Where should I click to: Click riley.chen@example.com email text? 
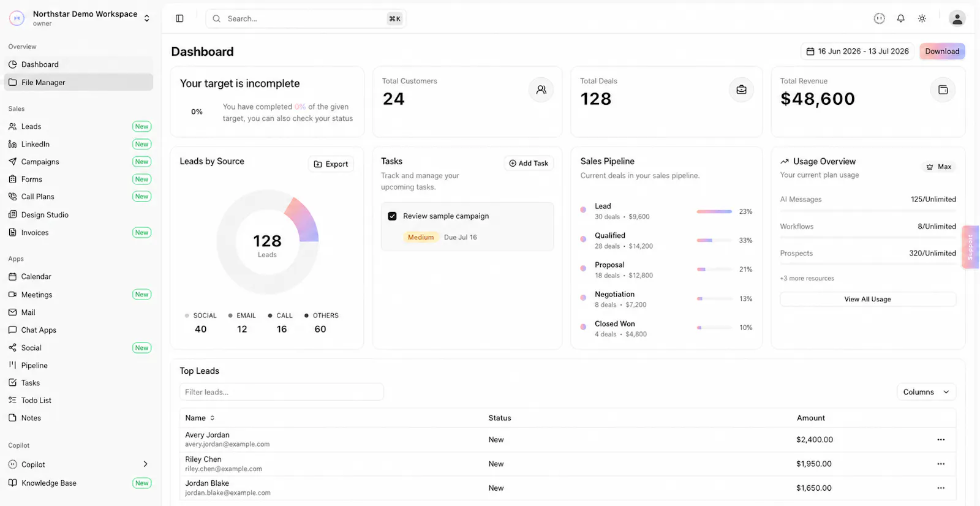[x=224, y=469]
